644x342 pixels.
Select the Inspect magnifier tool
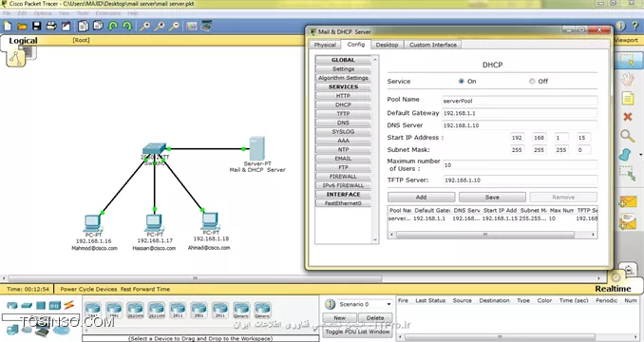627,136
